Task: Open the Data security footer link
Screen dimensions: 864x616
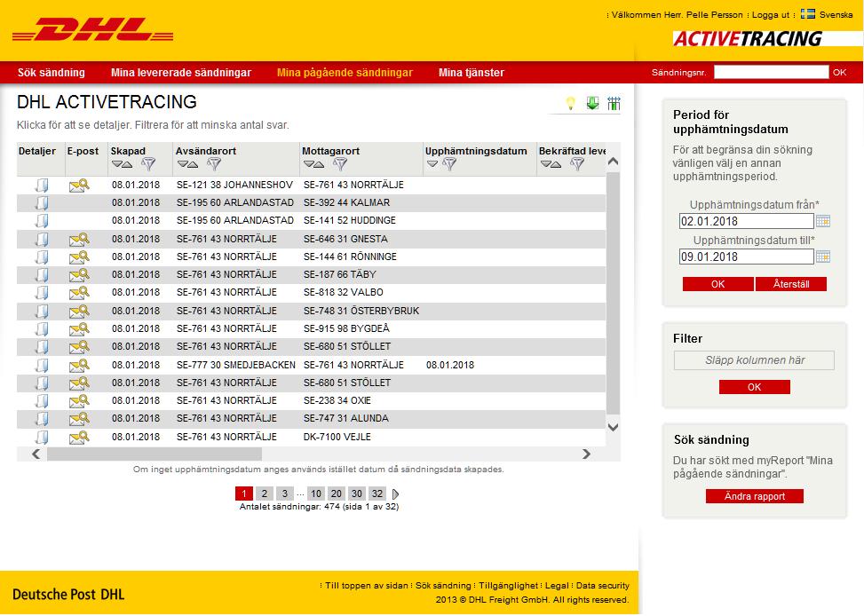Action: [x=602, y=586]
